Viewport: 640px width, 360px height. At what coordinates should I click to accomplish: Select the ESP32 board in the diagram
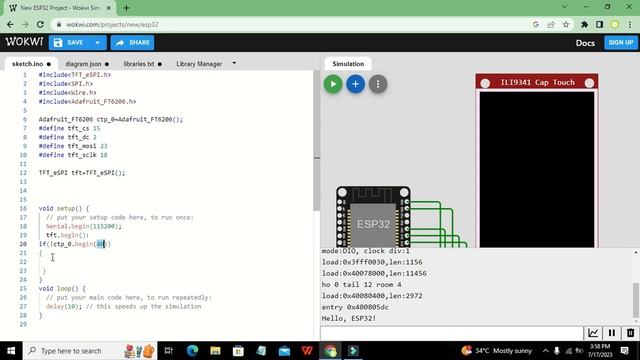373,217
